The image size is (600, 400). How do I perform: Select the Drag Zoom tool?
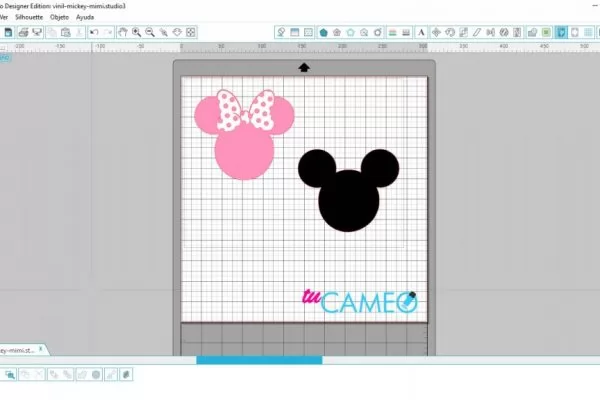(x=177, y=32)
